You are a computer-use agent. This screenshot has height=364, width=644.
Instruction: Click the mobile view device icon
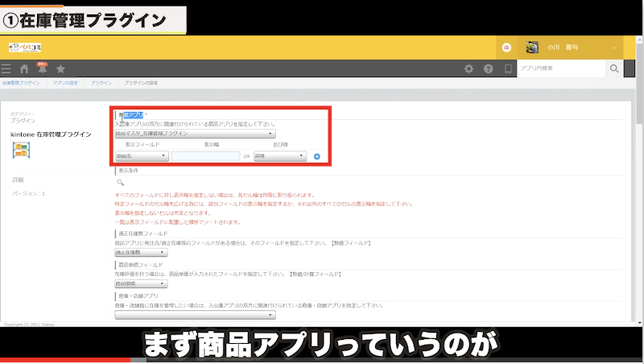click(x=507, y=69)
